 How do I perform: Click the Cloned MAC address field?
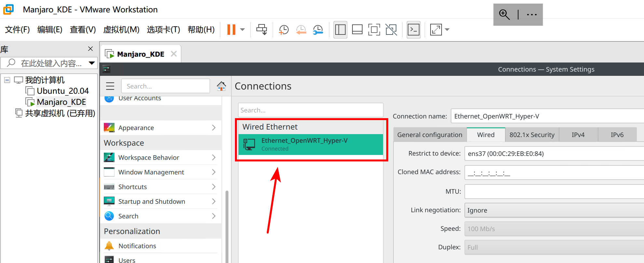pyautogui.click(x=554, y=172)
